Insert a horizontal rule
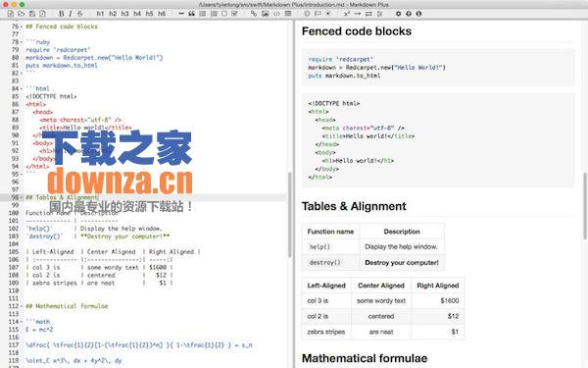The height and width of the screenshot is (368, 588). point(181,14)
